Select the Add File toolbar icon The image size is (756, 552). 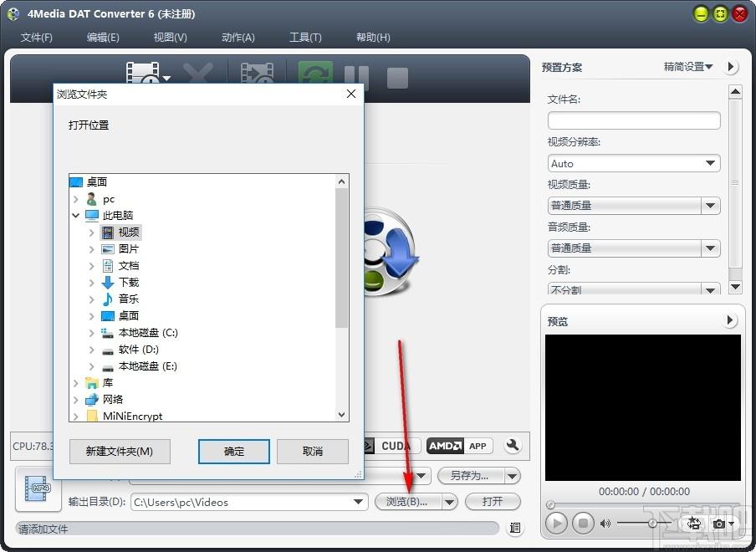(x=142, y=74)
